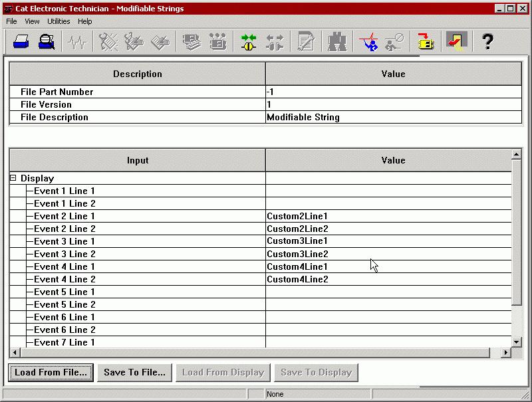Viewport: 532px width, 402px height.
Task: Click the horizontal scrollbar thumb
Action: click(255, 353)
